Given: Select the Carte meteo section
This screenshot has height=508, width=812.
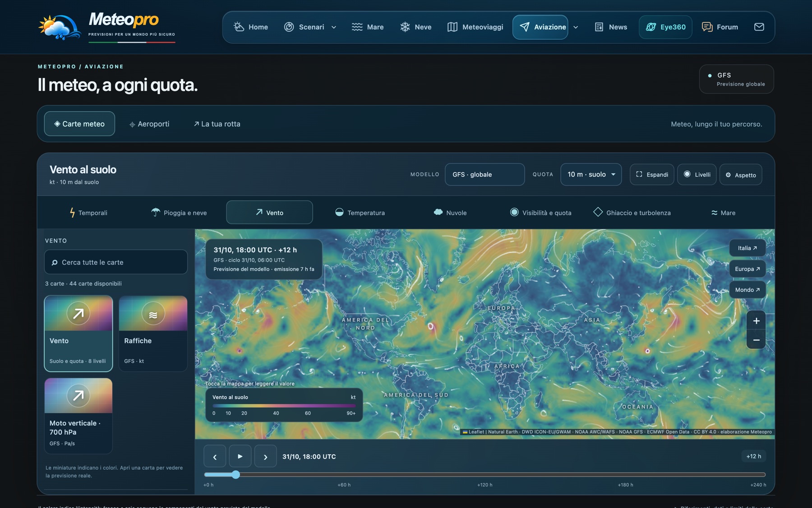Looking at the screenshot, I should (79, 124).
